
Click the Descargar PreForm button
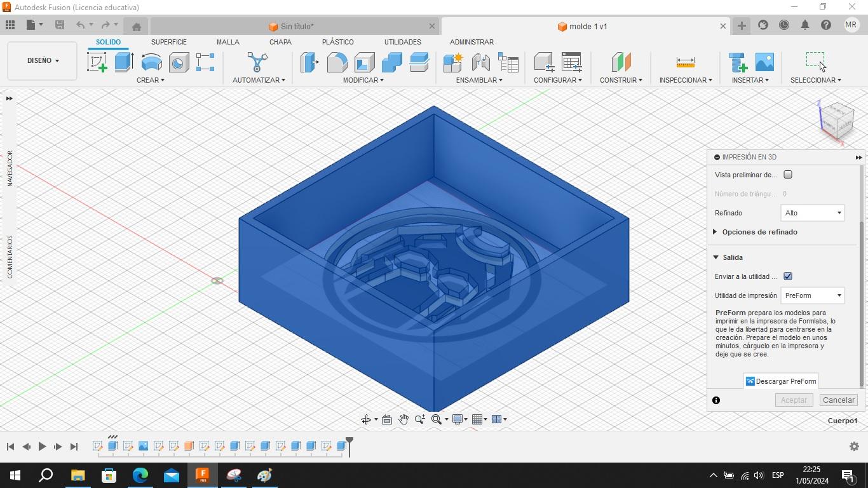pos(781,381)
